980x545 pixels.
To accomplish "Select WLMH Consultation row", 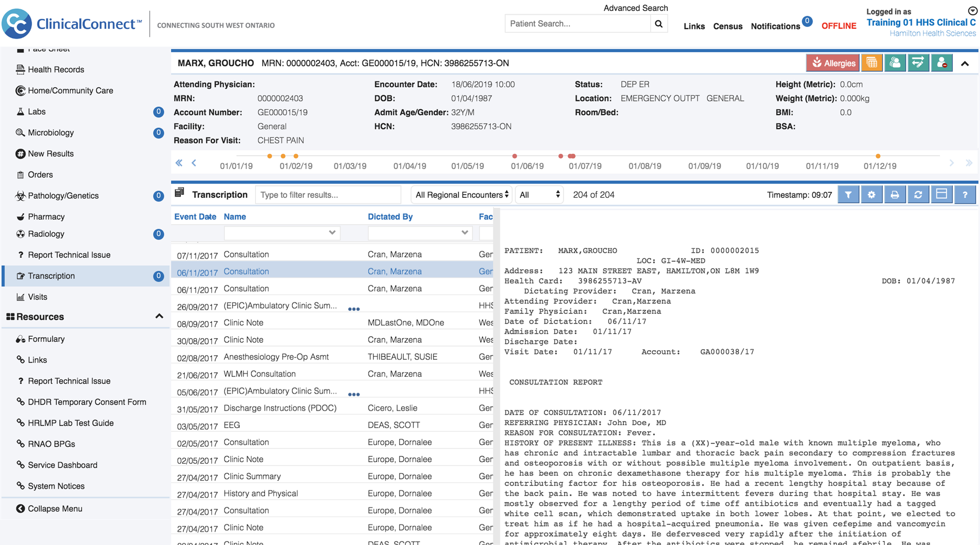I will click(x=332, y=374).
